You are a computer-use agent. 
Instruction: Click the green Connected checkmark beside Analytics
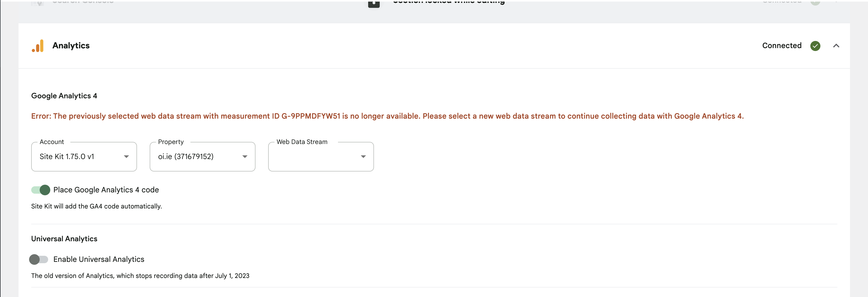click(x=815, y=46)
